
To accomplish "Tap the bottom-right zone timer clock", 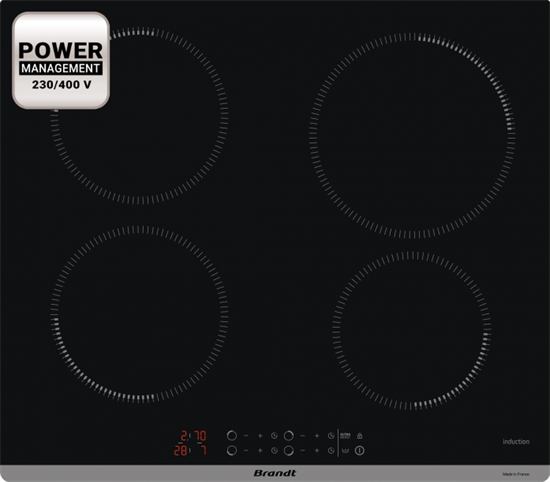I will tap(331, 450).
